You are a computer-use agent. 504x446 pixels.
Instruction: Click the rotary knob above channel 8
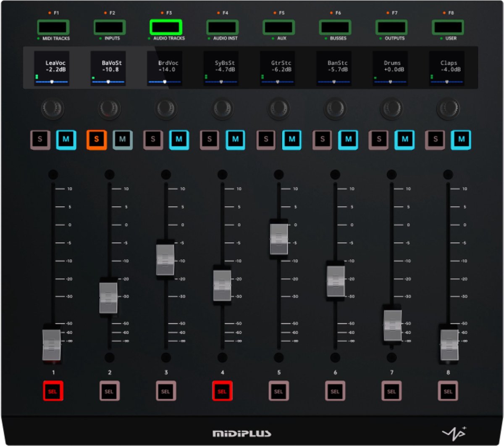(448, 108)
